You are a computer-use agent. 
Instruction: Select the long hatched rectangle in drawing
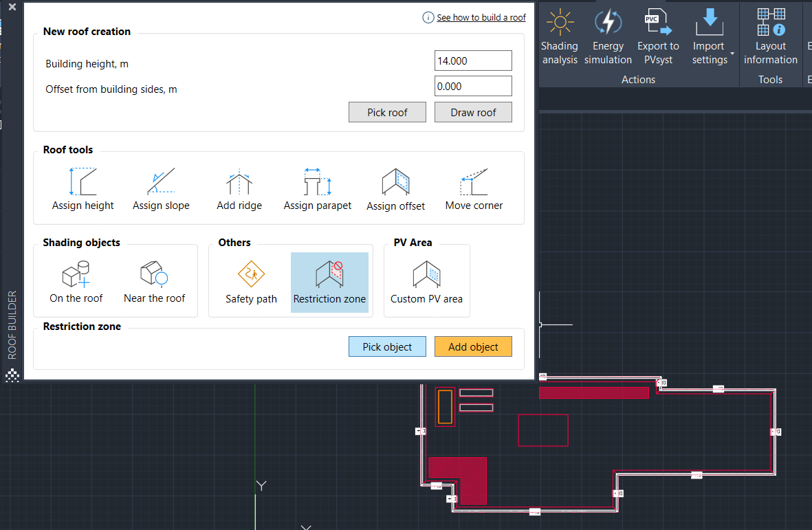(594, 393)
